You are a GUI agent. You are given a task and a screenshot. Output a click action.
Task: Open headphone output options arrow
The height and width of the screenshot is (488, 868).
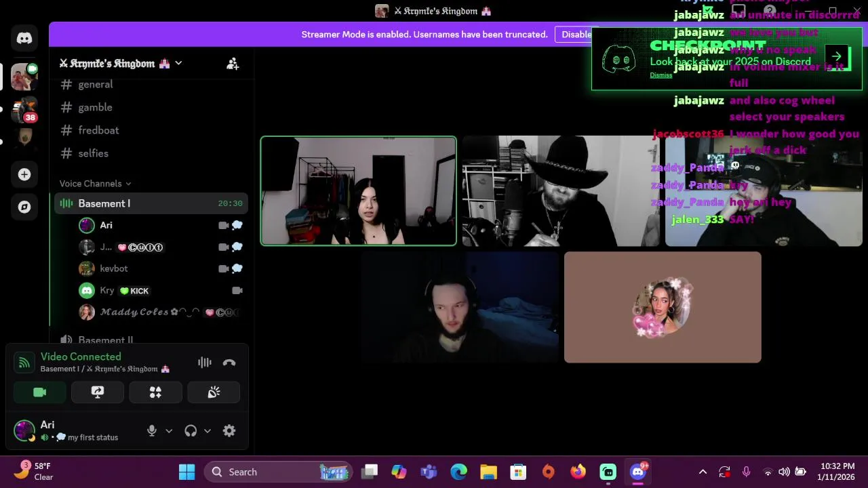coord(208,430)
